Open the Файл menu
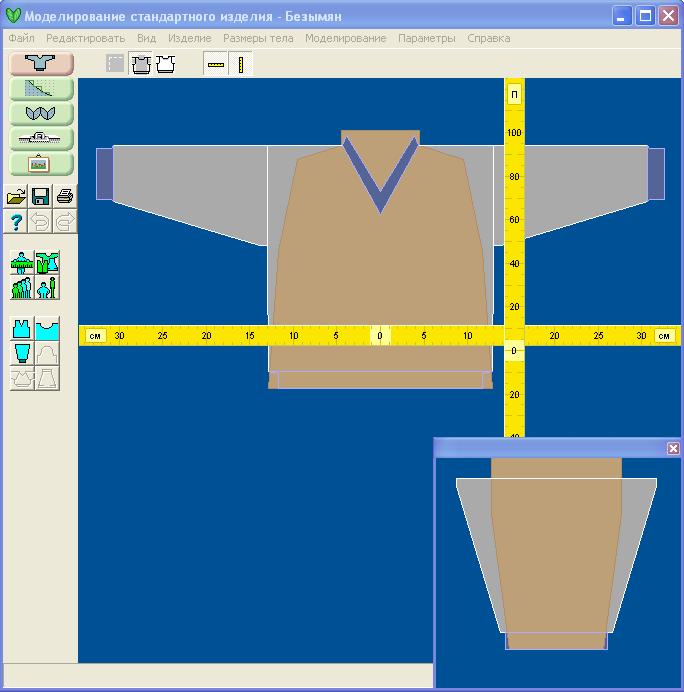This screenshot has width=684, height=692. pyautogui.click(x=21, y=38)
